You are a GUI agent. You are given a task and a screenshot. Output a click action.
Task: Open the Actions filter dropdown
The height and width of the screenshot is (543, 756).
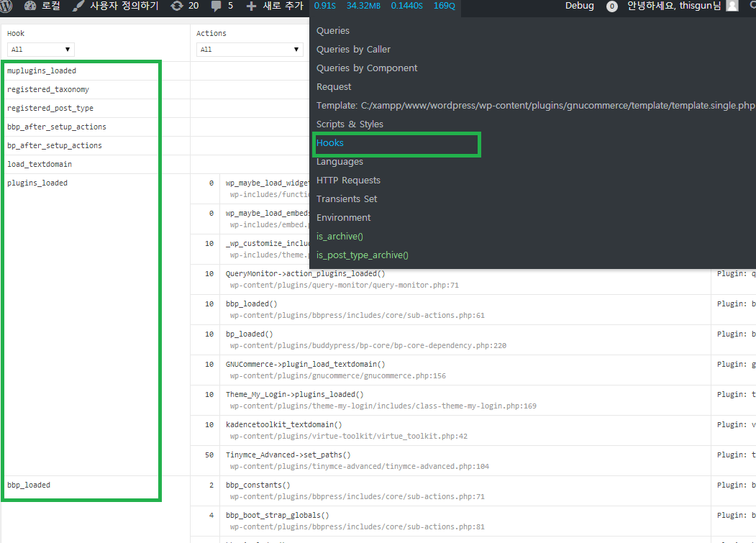click(249, 50)
